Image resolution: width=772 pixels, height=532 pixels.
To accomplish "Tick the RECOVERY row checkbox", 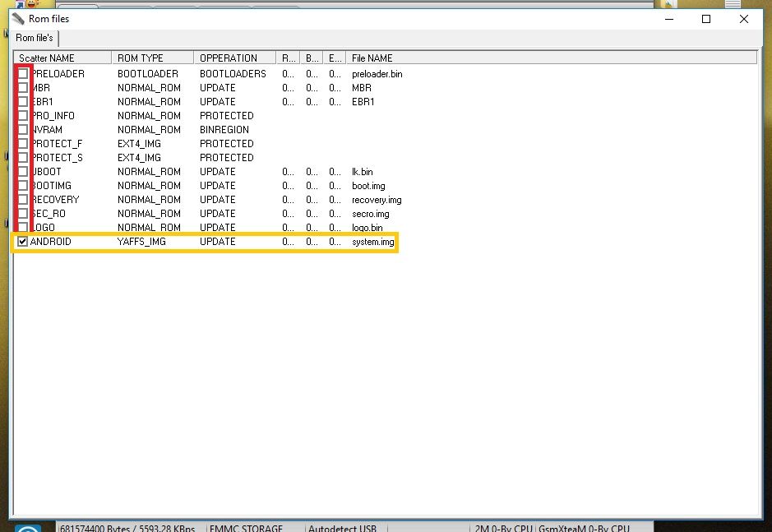I will (x=23, y=200).
